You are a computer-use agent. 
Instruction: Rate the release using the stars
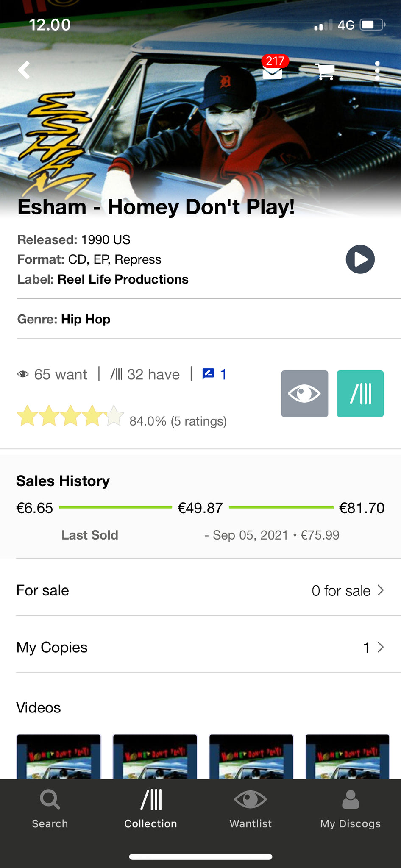pyautogui.click(x=70, y=416)
